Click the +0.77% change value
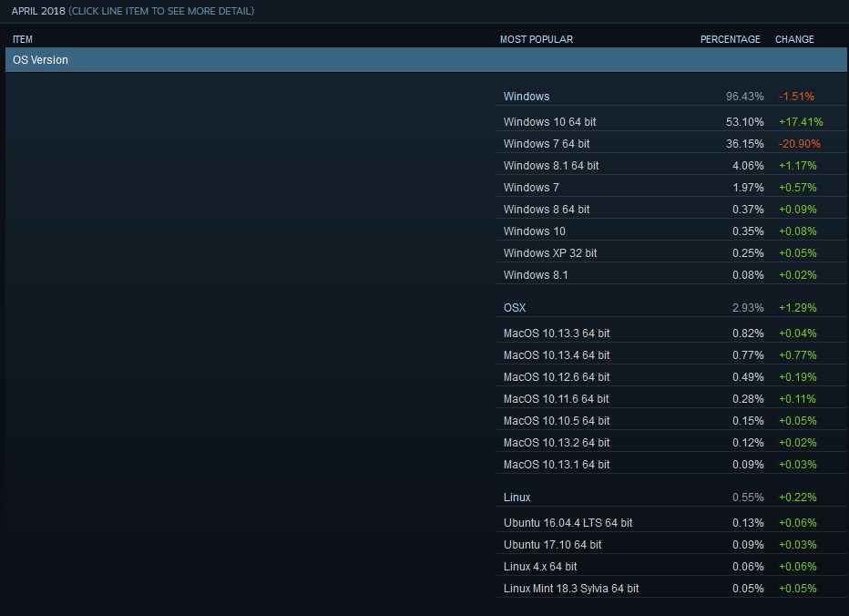Image resolution: width=849 pixels, height=616 pixels. coord(798,354)
